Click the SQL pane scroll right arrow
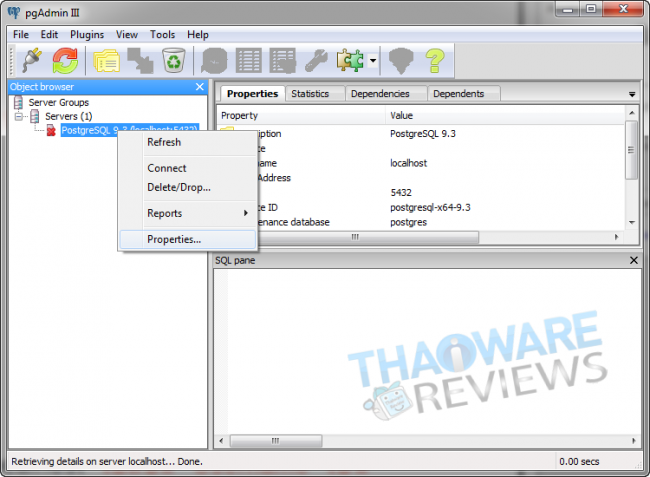The width and height of the screenshot is (650, 477). [x=633, y=441]
